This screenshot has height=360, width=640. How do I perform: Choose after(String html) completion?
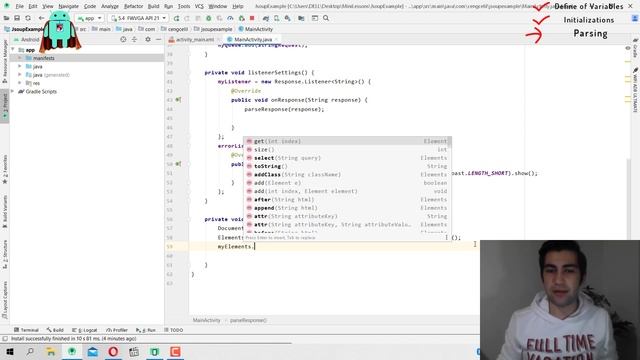[x=347, y=200]
